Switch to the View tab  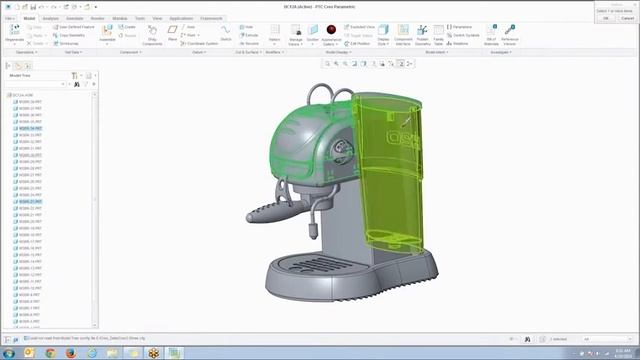[157, 18]
